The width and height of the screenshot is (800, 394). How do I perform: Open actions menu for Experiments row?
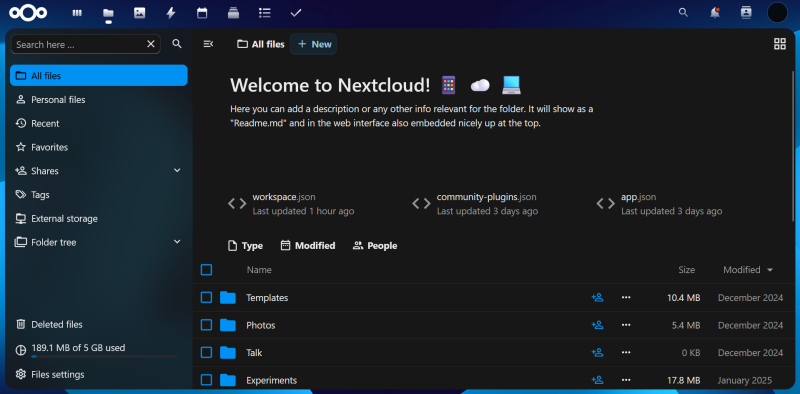pyautogui.click(x=626, y=380)
